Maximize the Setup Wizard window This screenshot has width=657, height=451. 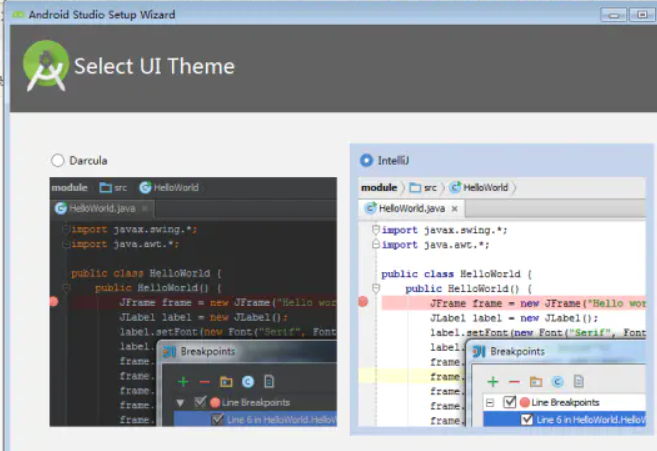[x=642, y=15]
